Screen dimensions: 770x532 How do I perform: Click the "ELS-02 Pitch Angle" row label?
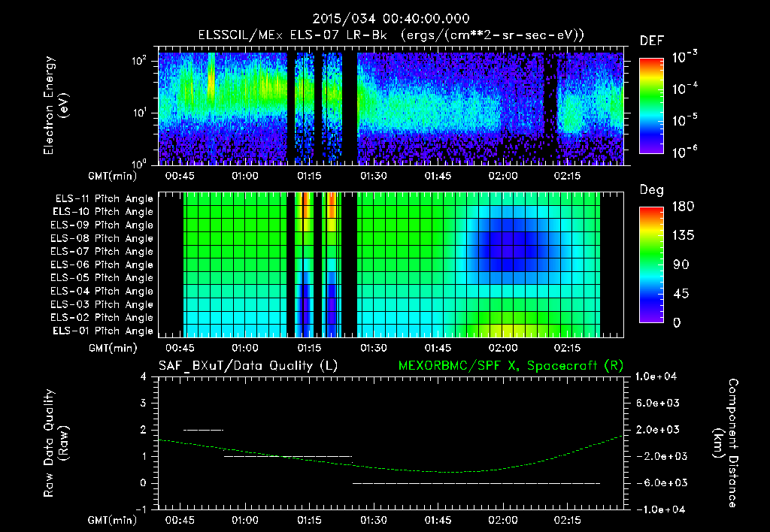(x=102, y=318)
